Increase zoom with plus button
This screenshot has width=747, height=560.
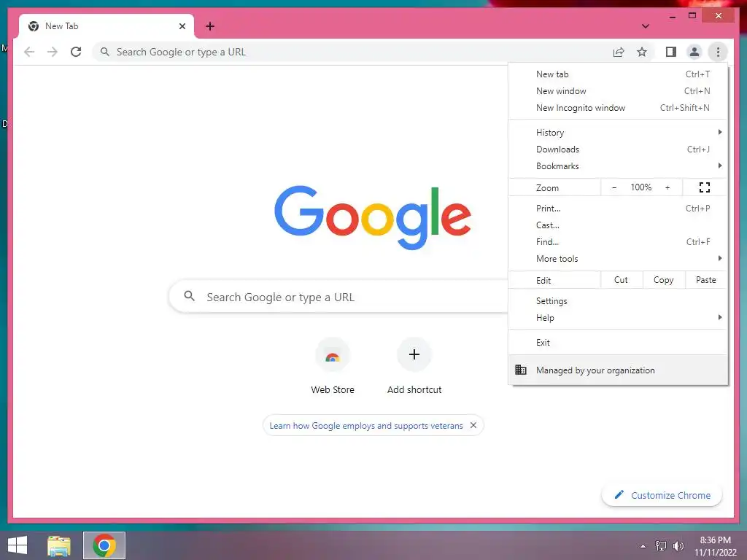[667, 187]
